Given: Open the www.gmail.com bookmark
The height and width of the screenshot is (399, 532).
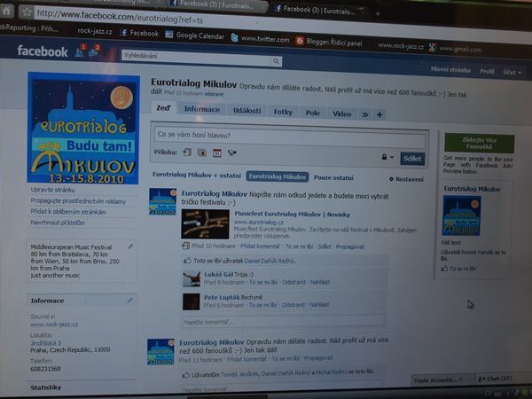Looking at the screenshot, I should [456, 49].
